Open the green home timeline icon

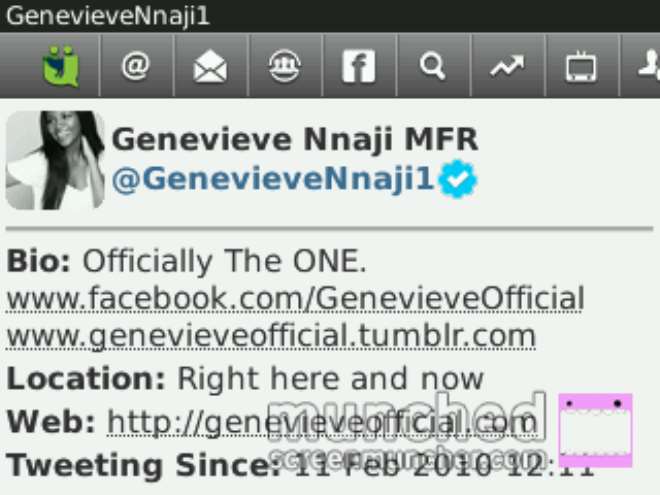click(x=61, y=66)
